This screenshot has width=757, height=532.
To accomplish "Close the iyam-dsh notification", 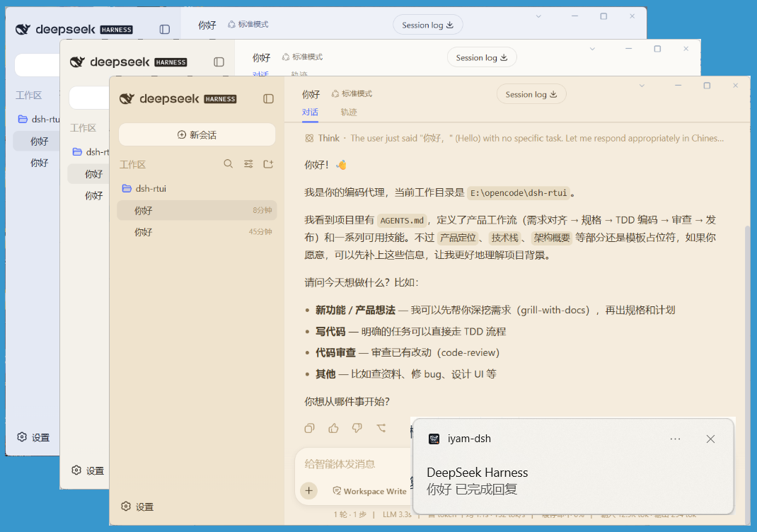I will [710, 439].
